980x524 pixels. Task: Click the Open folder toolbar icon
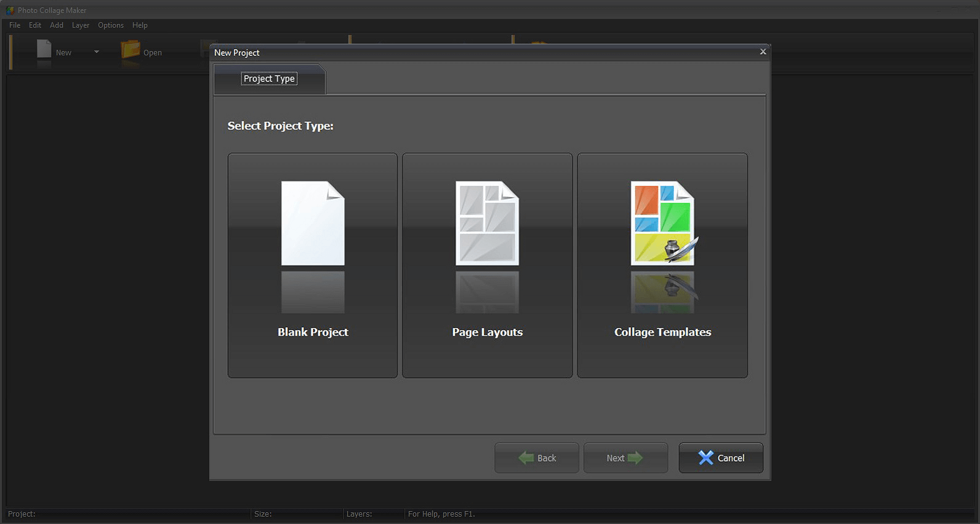[131, 50]
